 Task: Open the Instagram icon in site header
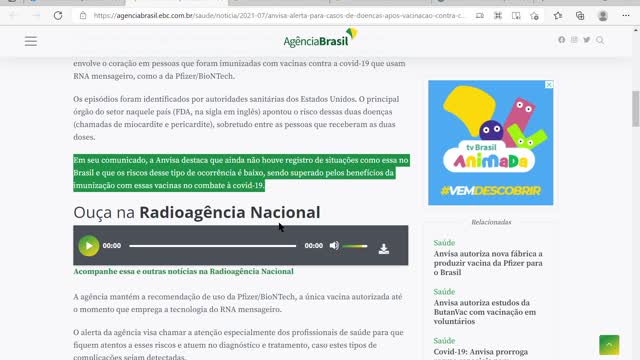[574, 40]
